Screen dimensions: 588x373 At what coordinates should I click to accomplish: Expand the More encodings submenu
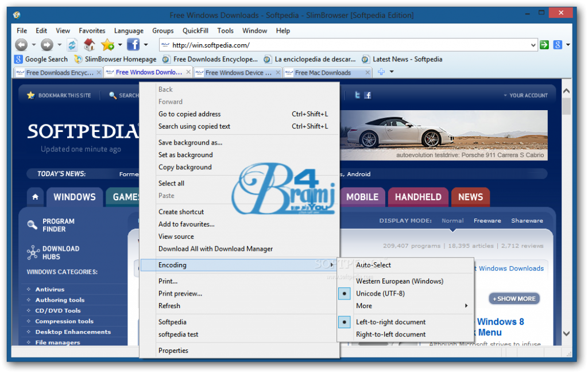(365, 305)
